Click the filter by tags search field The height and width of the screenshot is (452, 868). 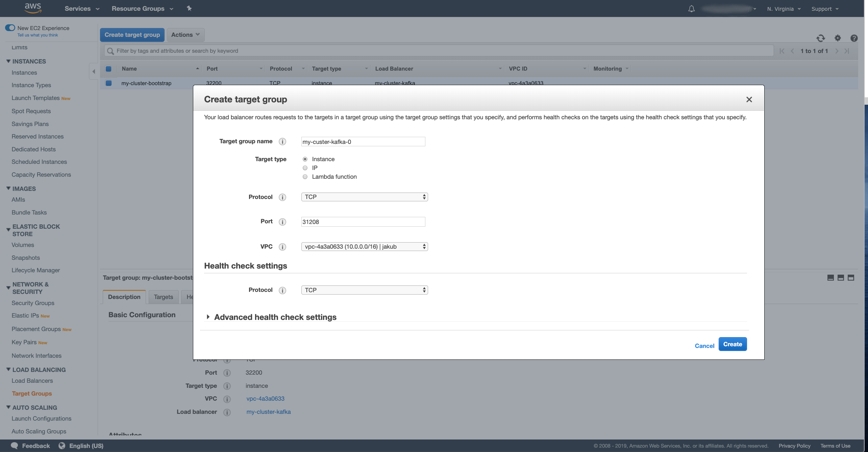(x=439, y=51)
